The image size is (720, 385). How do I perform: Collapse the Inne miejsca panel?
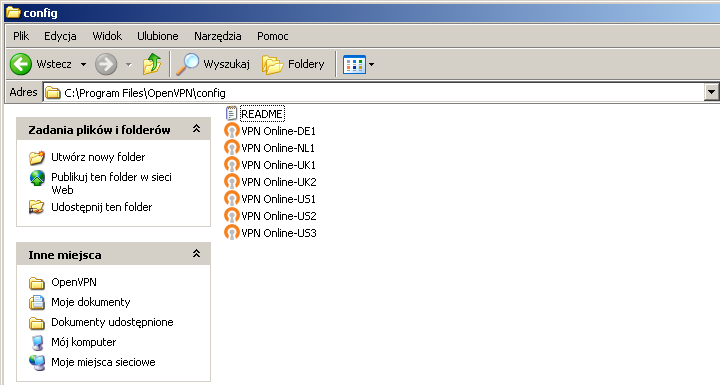tap(196, 254)
